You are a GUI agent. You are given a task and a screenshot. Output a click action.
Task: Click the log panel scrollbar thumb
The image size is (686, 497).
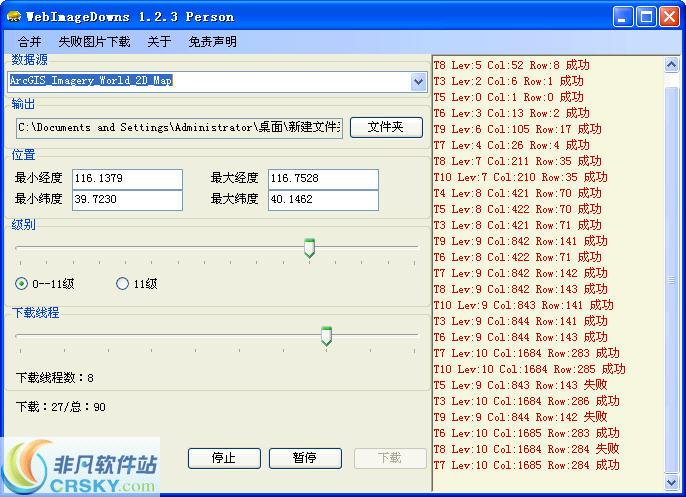tap(672, 280)
